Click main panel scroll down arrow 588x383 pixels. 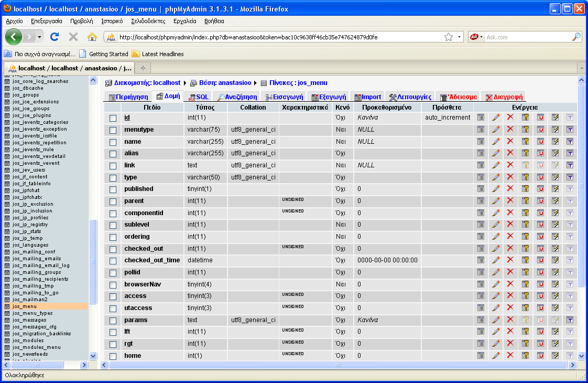click(x=582, y=356)
